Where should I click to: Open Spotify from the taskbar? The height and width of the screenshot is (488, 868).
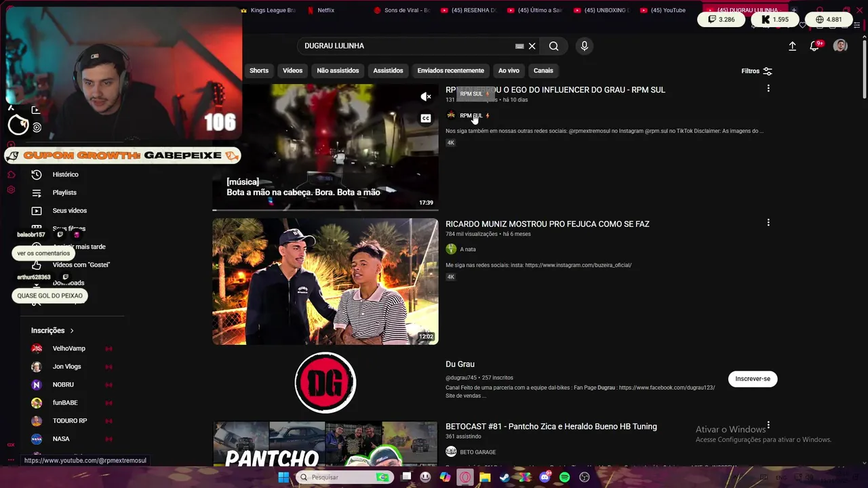click(x=565, y=477)
